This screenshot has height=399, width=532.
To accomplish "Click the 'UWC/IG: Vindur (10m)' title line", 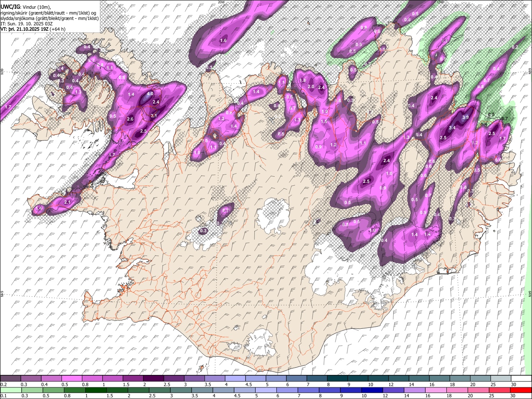I will click(x=26, y=7).
